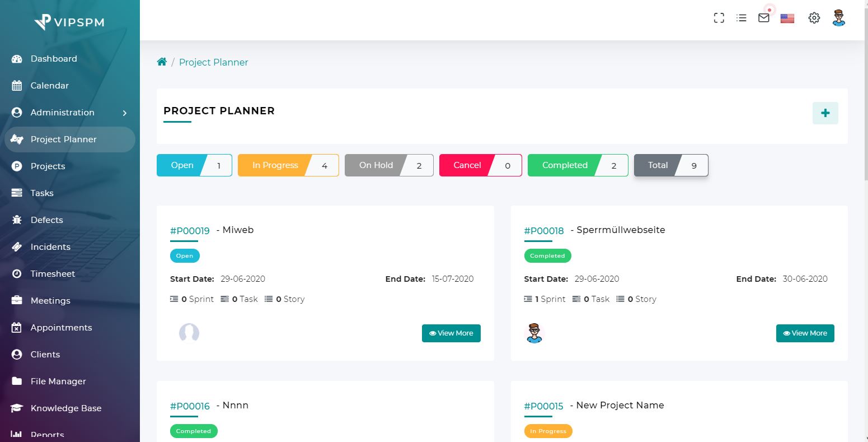Open the fullscreen toggle icon in the header

719,17
